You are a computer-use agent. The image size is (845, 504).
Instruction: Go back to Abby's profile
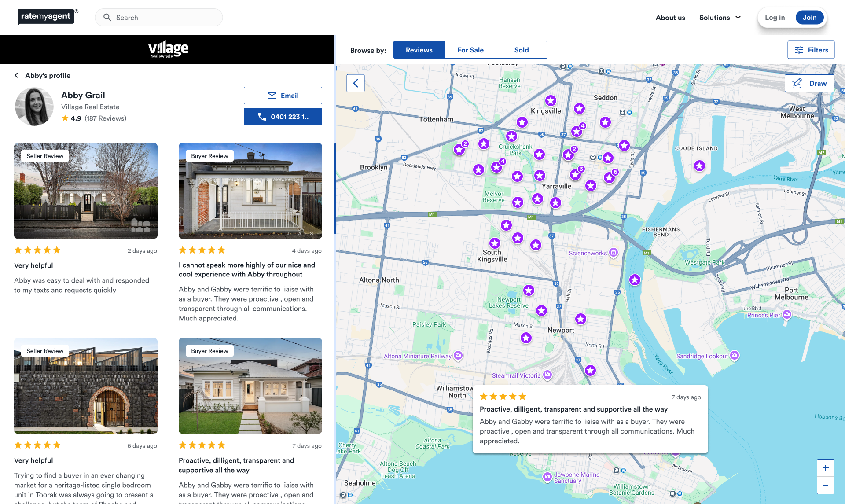43,75
